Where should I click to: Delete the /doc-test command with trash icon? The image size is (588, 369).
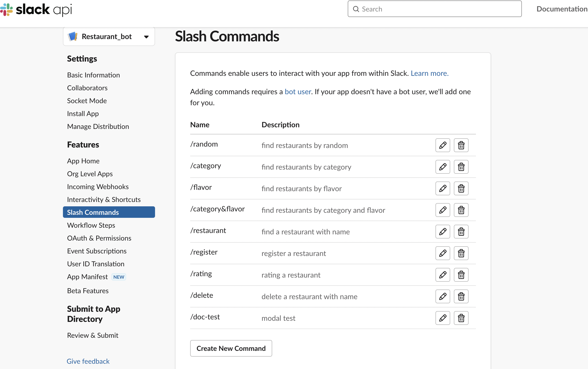click(461, 318)
